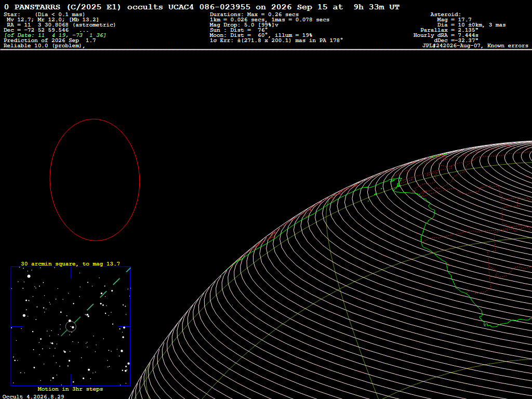Click the star chart thumbnail frame
This screenshot has width=532, height=399.
[x=71, y=326]
